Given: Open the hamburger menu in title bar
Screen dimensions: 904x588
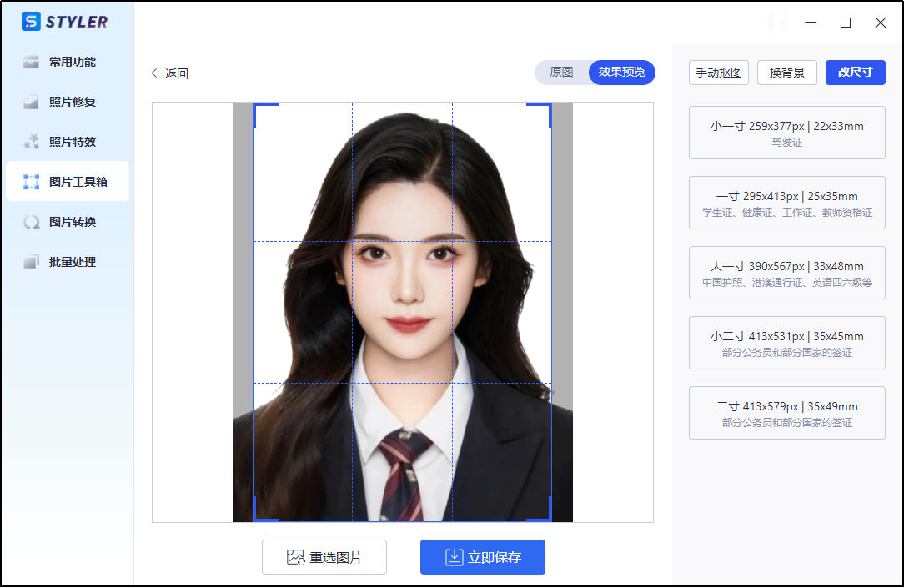Looking at the screenshot, I should (x=776, y=23).
